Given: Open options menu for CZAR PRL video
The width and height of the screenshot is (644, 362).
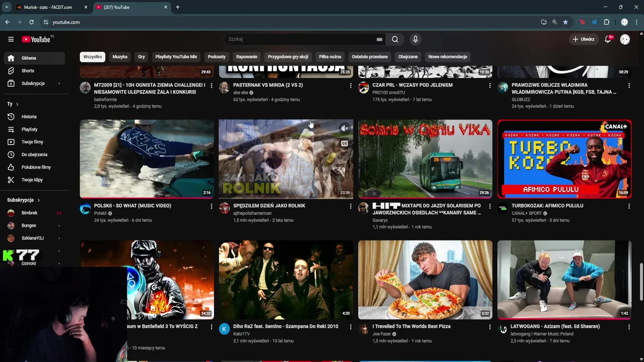Looking at the screenshot, I should point(490,85).
